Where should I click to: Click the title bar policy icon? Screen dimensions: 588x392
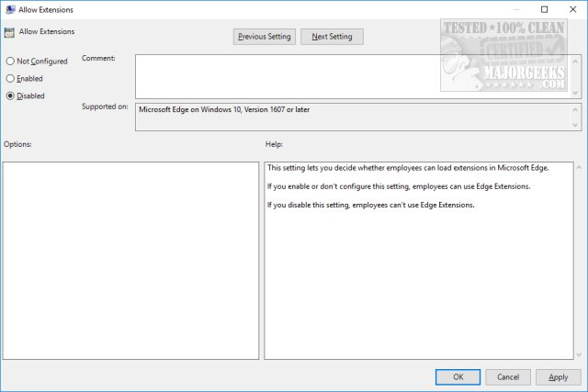(x=10, y=9)
